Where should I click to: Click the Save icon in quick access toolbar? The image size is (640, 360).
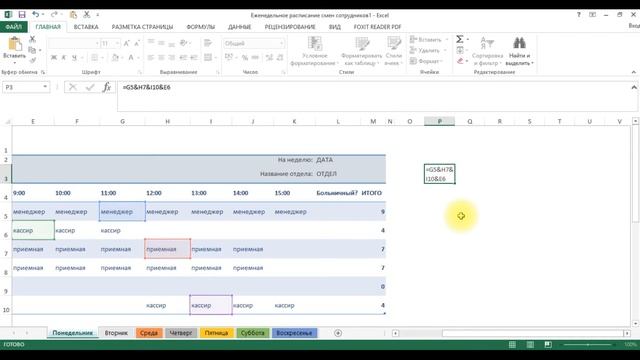point(22,15)
